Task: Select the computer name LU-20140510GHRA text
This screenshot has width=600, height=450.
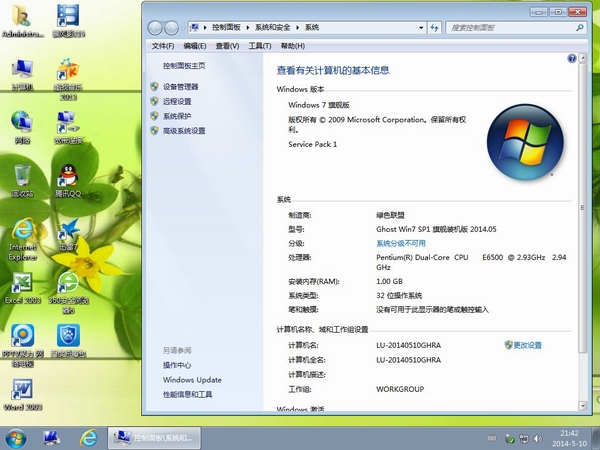Action: 408,345
